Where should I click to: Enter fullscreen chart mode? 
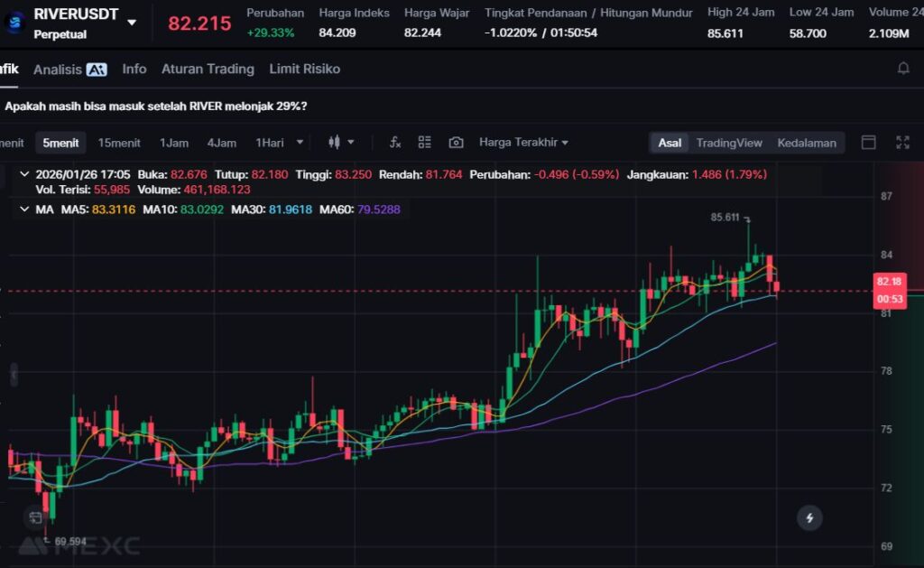[x=902, y=143]
